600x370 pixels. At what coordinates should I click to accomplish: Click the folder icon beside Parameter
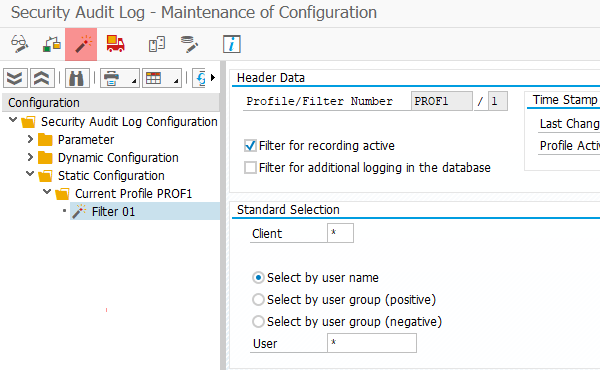point(45,140)
